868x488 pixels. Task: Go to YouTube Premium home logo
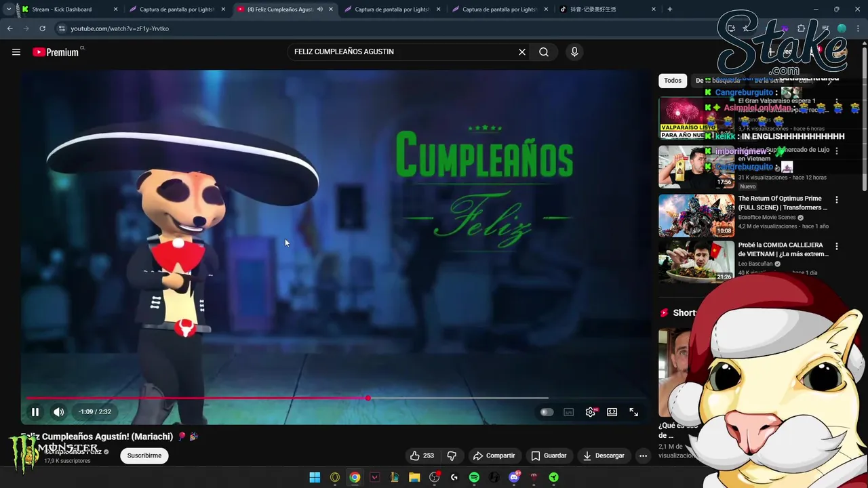56,52
